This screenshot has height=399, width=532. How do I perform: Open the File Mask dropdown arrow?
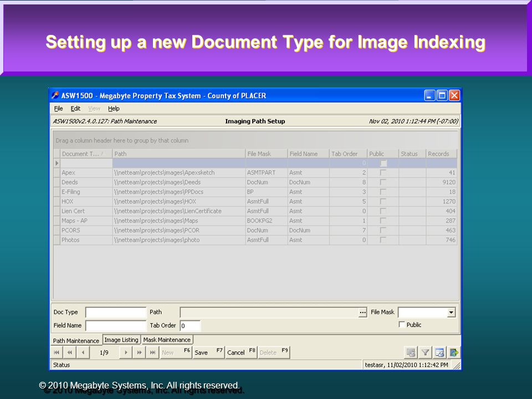coord(451,313)
